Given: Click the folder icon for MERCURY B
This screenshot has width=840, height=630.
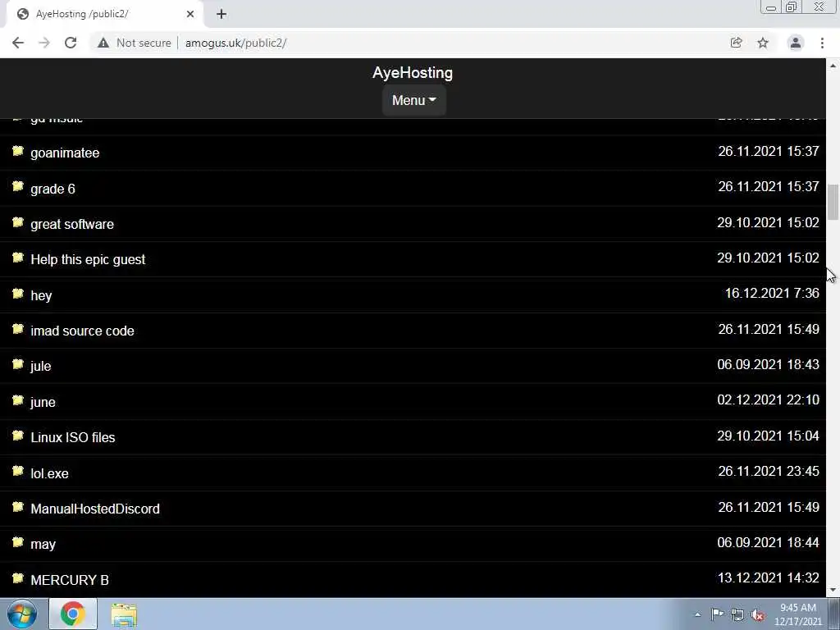Looking at the screenshot, I should 18,578.
